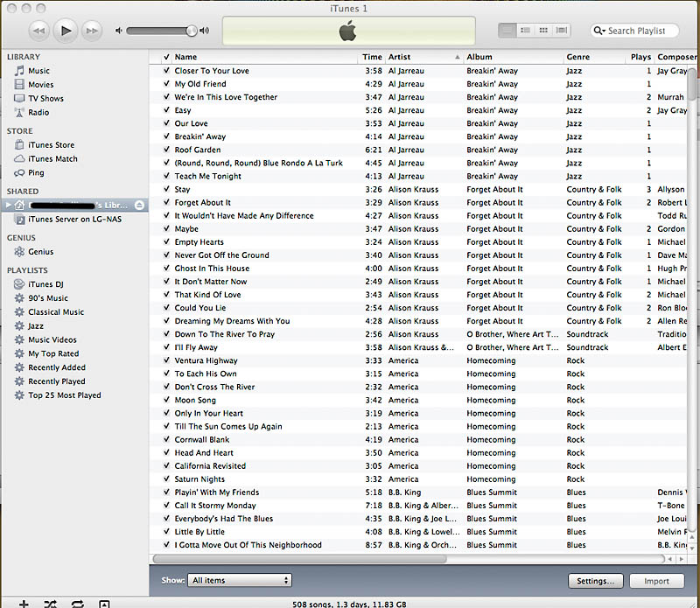
Task: Open Music library
Action: (38, 71)
